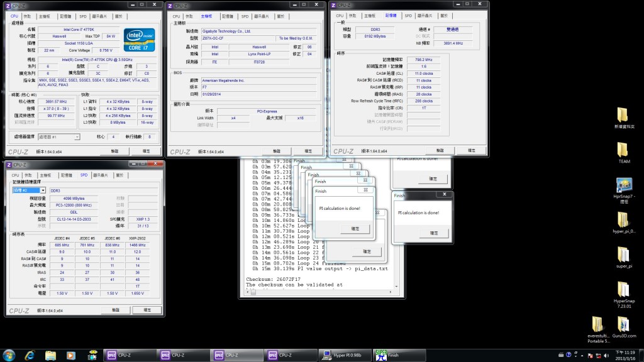Click the volume speaker icon in system tray

coord(606,356)
